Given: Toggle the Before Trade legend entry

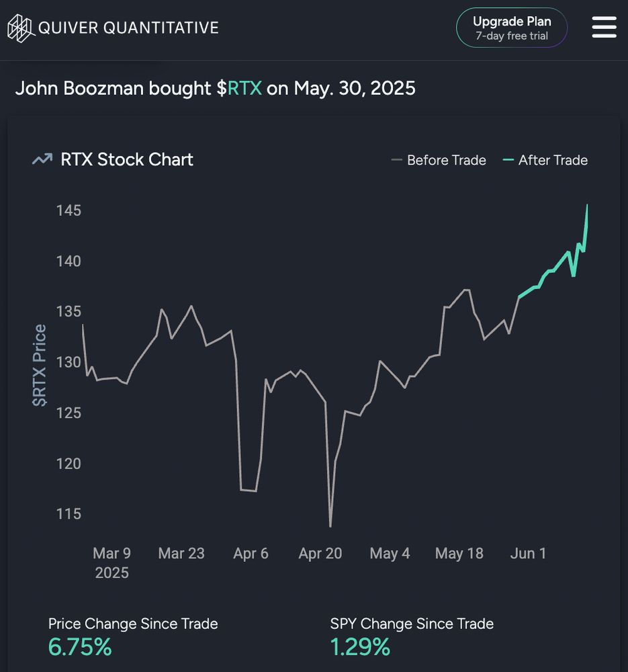Looking at the screenshot, I should (439, 161).
